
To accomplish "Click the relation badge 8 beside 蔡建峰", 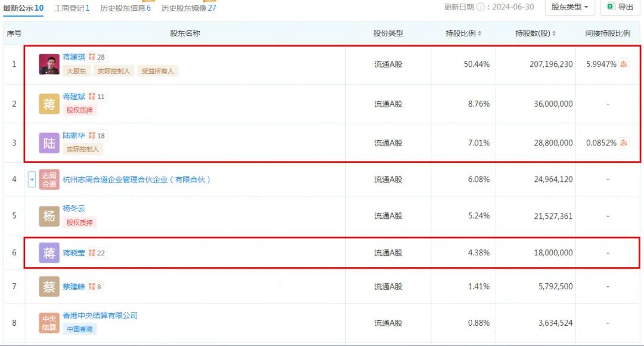I will [x=95, y=287].
